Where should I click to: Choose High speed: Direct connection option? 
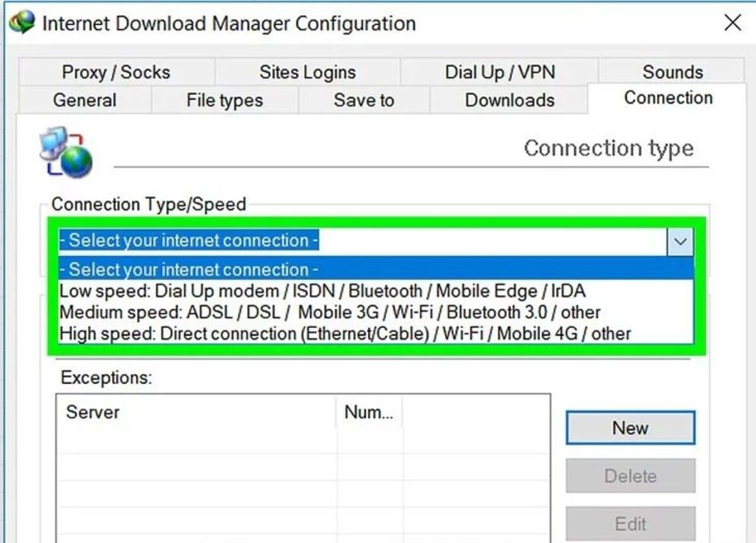tap(376, 333)
